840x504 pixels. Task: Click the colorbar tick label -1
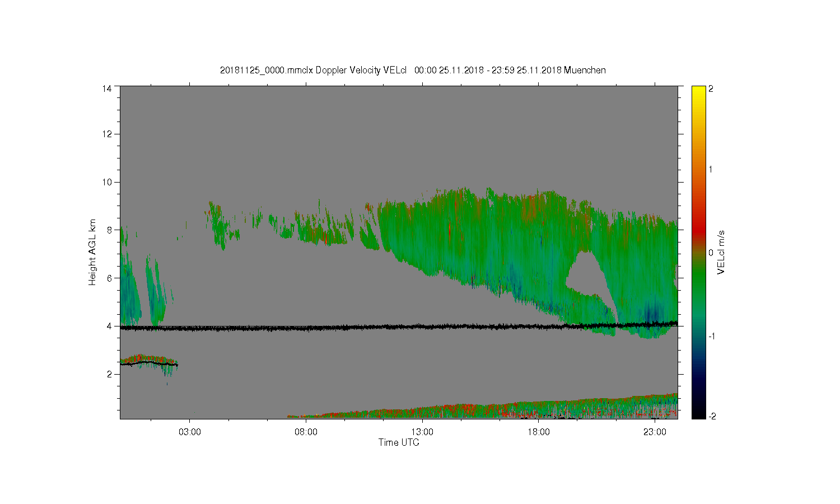tap(711, 336)
